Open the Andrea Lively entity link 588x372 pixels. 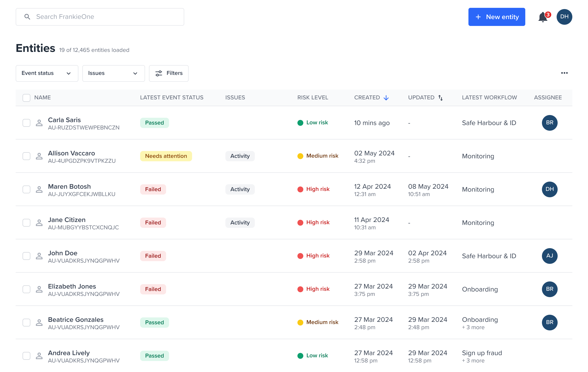69,353
